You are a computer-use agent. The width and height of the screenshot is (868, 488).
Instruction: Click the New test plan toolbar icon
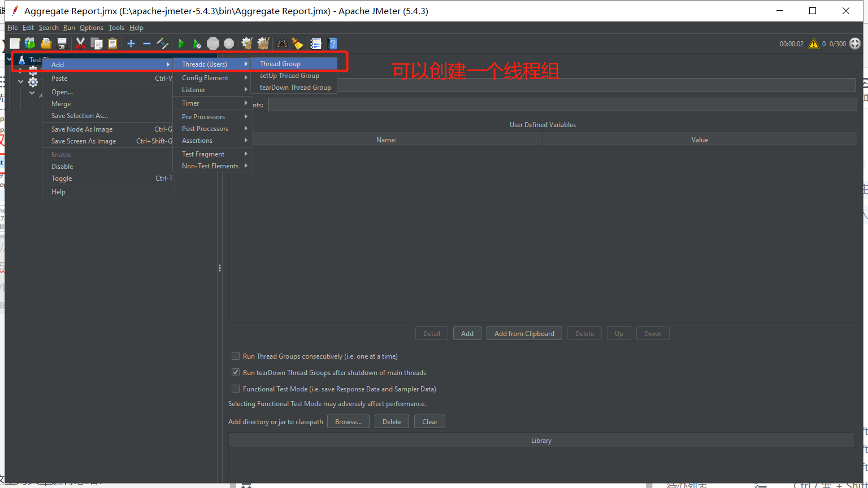coord(15,43)
